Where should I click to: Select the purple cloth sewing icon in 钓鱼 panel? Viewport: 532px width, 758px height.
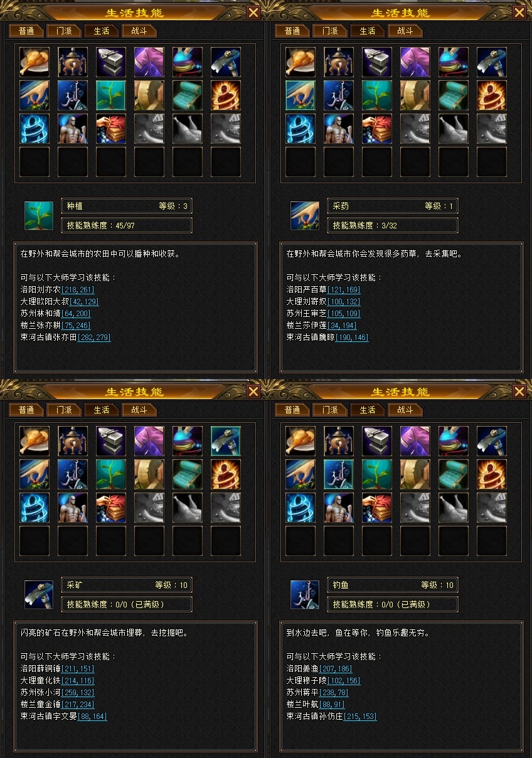pos(415,441)
